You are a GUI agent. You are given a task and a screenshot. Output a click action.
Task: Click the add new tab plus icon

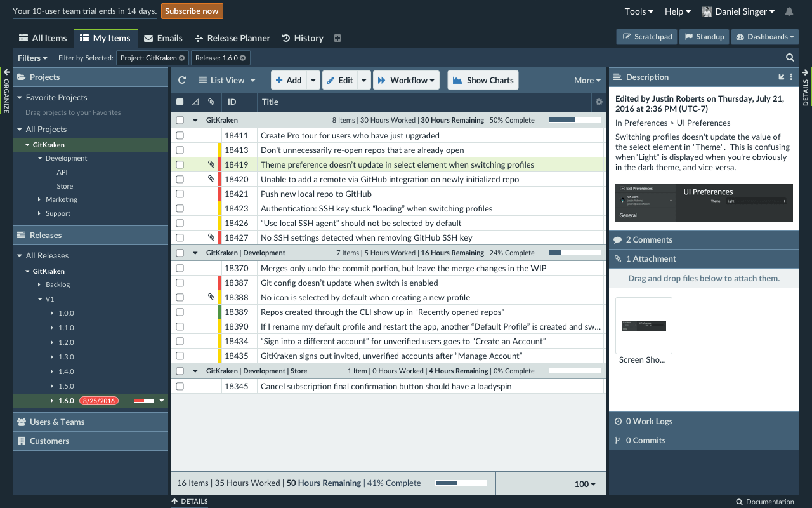pyautogui.click(x=337, y=38)
